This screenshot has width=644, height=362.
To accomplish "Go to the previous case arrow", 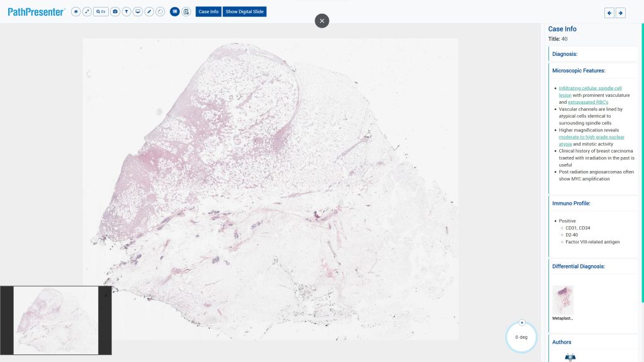I will (x=609, y=13).
